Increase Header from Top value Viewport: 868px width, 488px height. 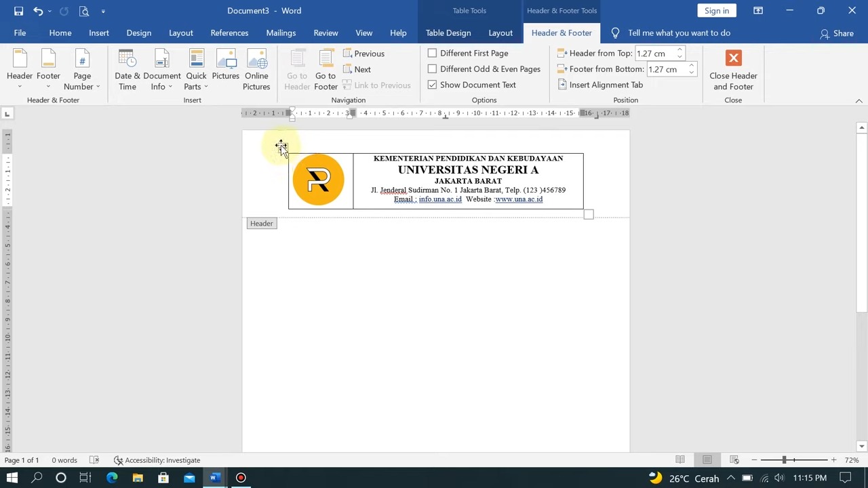click(x=679, y=50)
